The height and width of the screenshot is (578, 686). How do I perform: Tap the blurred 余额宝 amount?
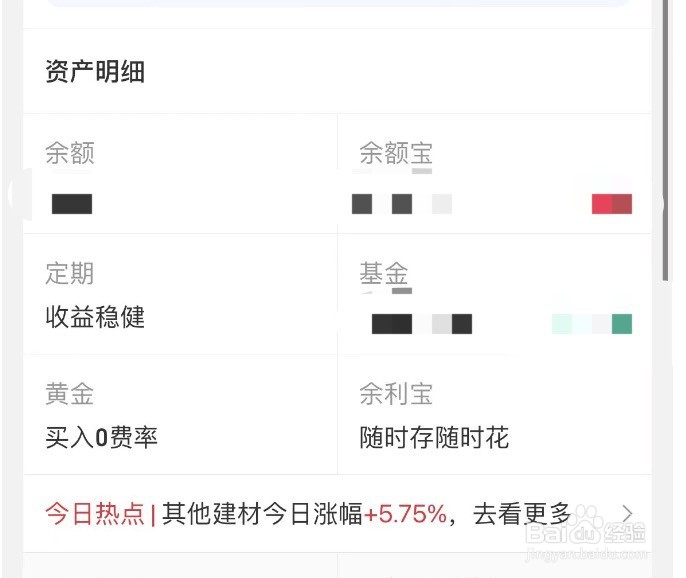coord(402,204)
